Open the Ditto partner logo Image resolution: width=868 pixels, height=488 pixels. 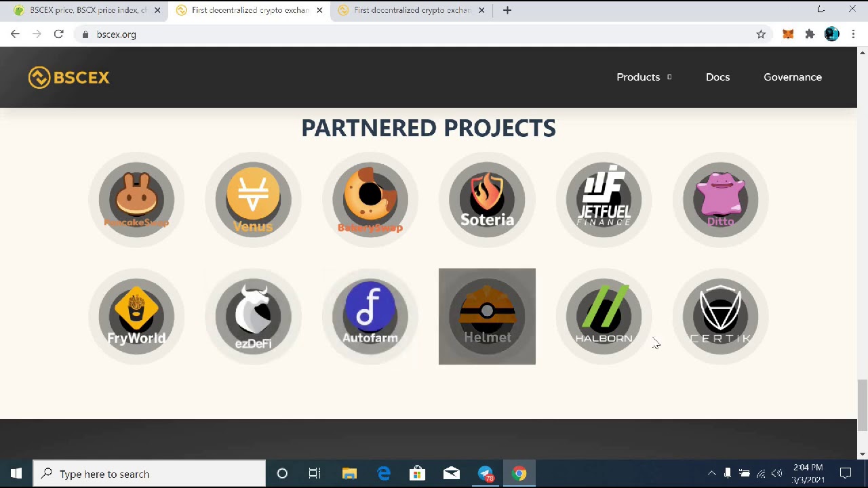click(x=720, y=200)
